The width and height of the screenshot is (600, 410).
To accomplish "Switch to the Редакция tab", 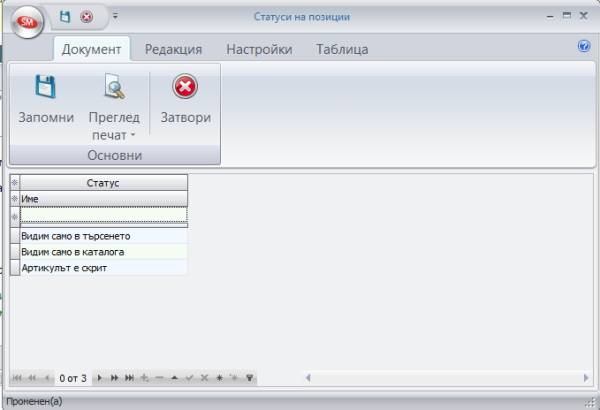I will click(x=173, y=49).
